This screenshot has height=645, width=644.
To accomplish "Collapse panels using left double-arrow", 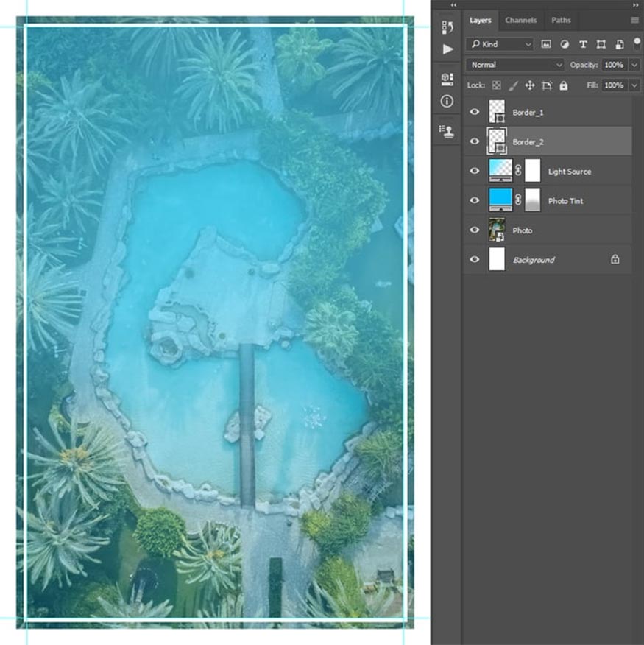I will [x=453, y=5].
